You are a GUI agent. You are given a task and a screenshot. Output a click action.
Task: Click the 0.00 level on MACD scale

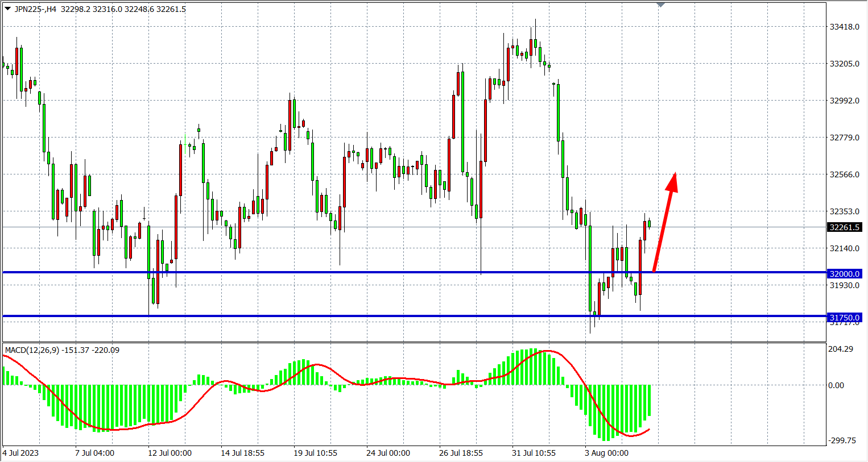[x=836, y=385]
